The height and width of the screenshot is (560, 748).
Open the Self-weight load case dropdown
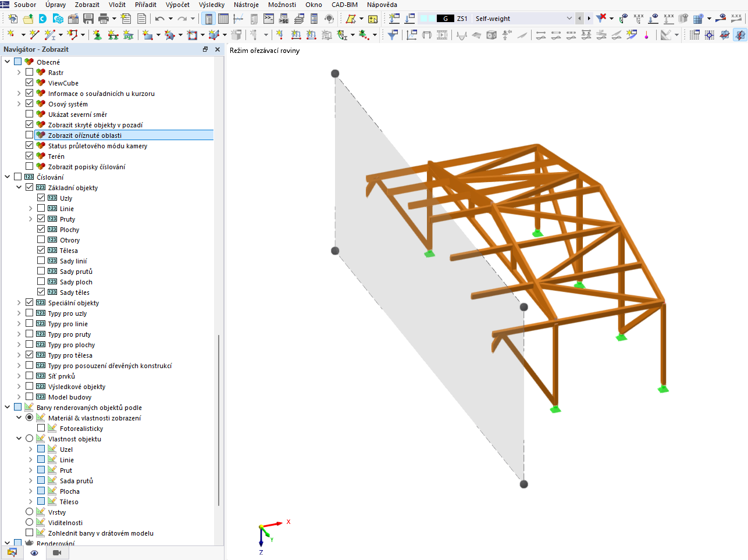(x=569, y=19)
